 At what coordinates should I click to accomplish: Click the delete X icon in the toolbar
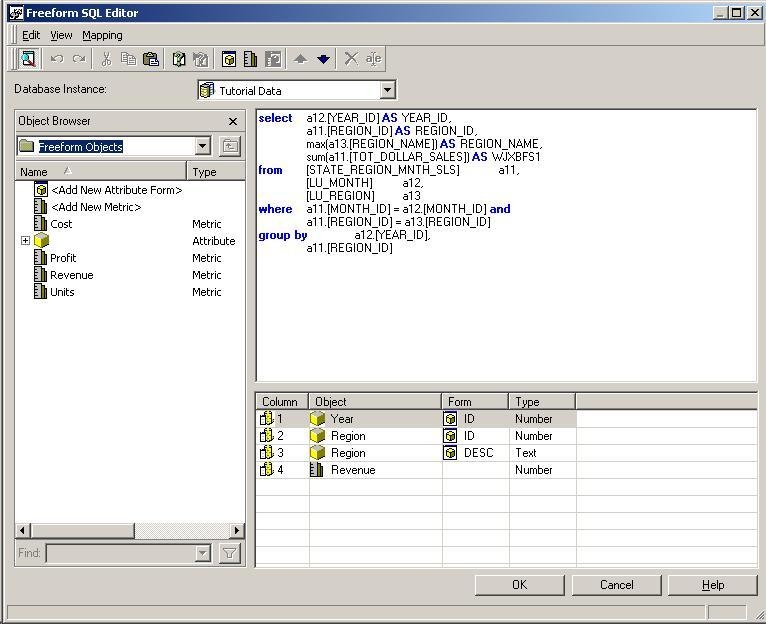351,59
